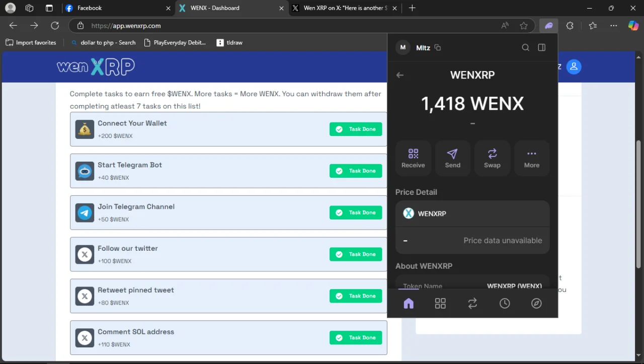Open the wallet Home tab icon
The image size is (644, 364).
[x=409, y=303]
